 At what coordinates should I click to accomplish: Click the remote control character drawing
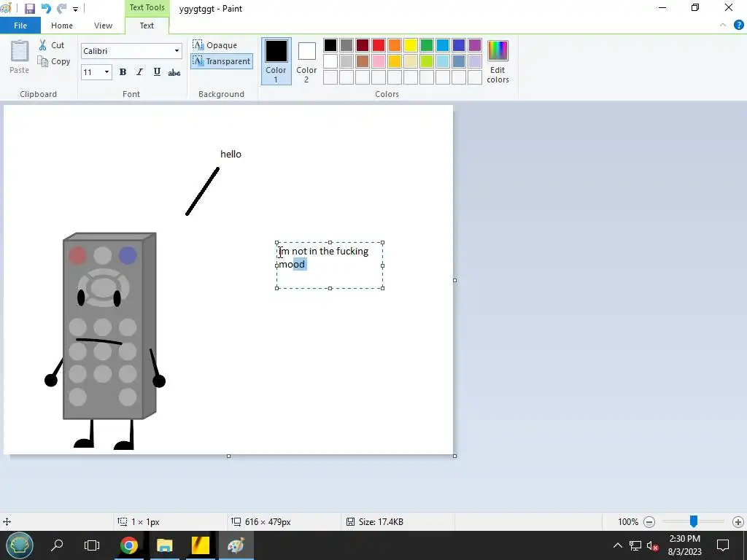106,341
